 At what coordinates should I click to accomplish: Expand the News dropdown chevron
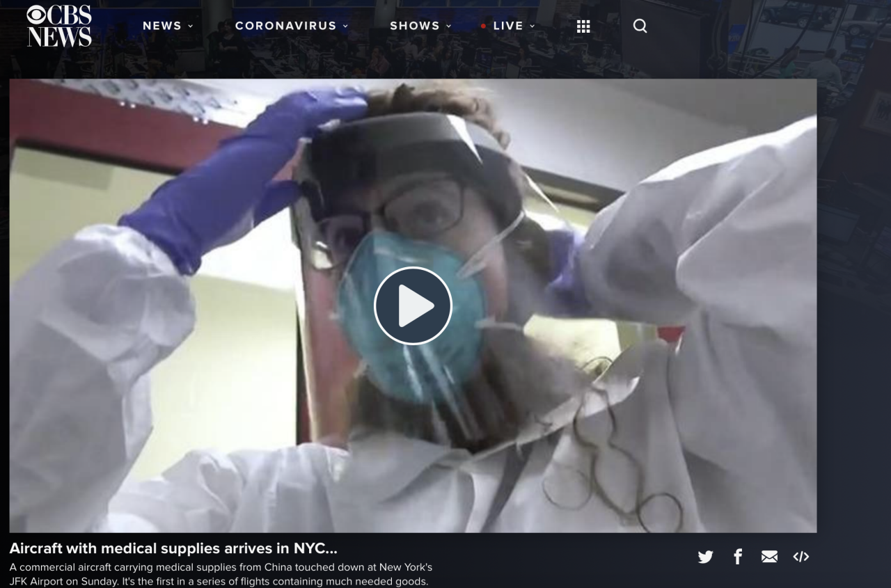tap(191, 26)
